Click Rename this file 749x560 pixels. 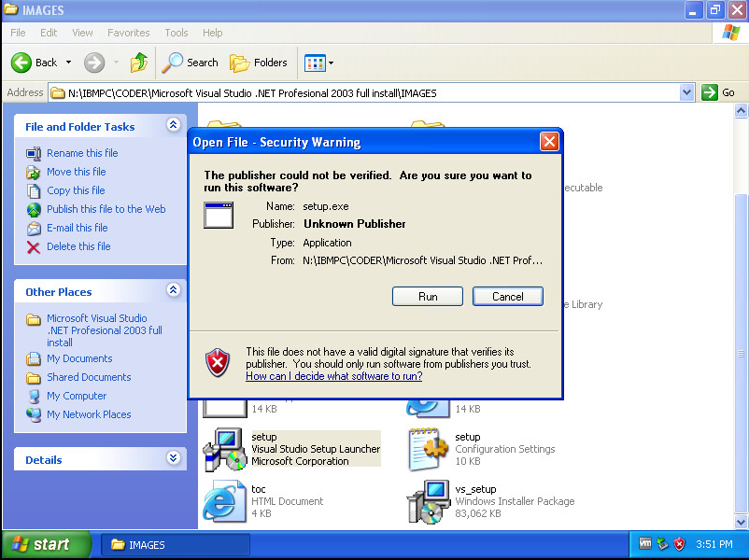click(82, 153)
